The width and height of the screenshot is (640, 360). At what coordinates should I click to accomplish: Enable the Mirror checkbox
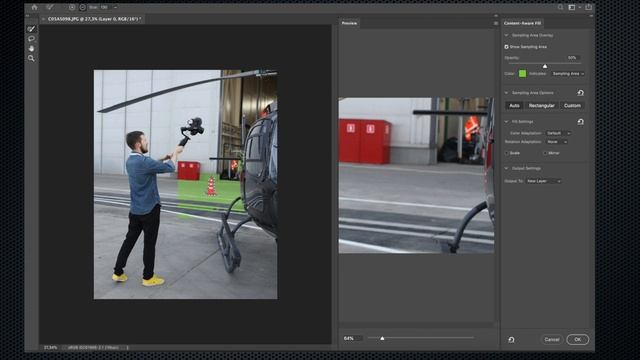click(545, 153)
